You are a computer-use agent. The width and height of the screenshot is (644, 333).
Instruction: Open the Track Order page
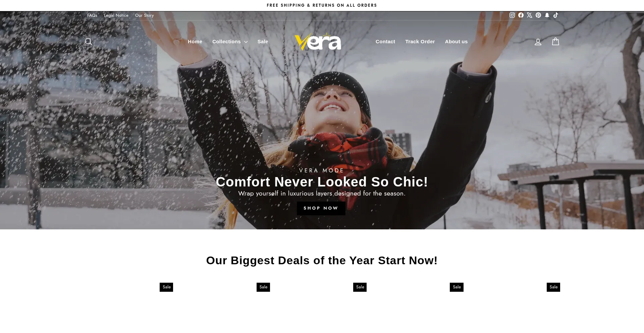[x=420, y=42]
